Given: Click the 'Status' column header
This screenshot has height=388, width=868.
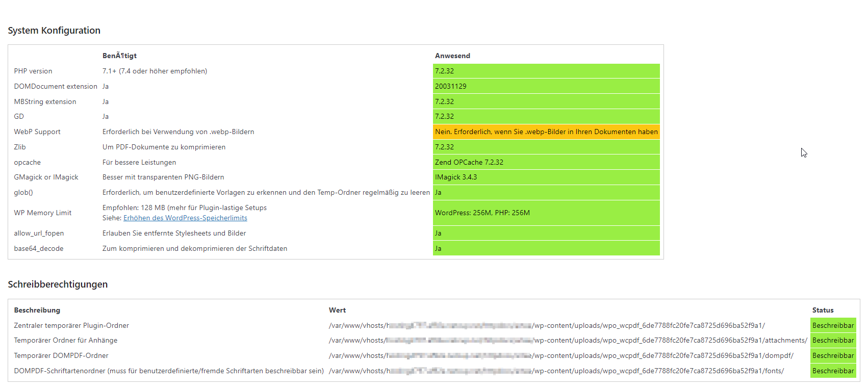Looking at the screenshot, I should pos(823,310).
